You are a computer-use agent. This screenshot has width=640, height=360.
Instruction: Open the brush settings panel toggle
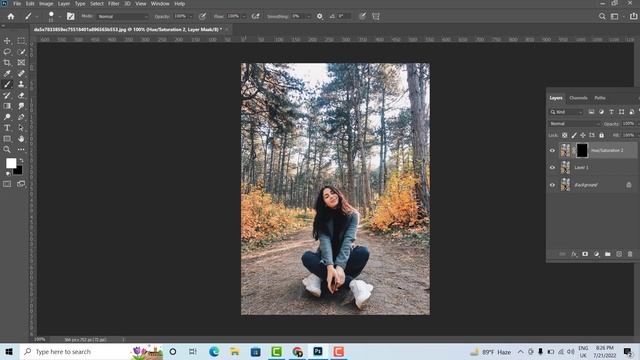click(71, 16)
